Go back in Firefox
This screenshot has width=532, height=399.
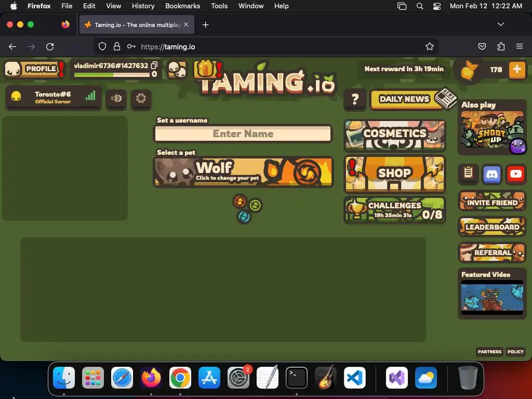pyautogui.click(x=12, y=46)
